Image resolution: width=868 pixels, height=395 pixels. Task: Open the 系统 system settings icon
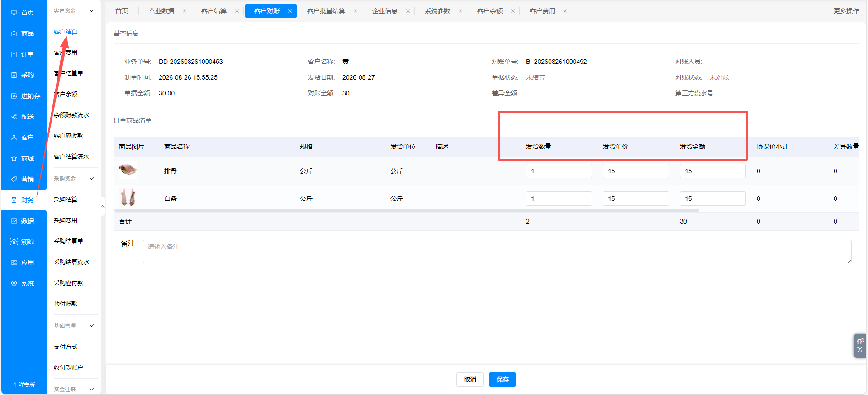14,283
